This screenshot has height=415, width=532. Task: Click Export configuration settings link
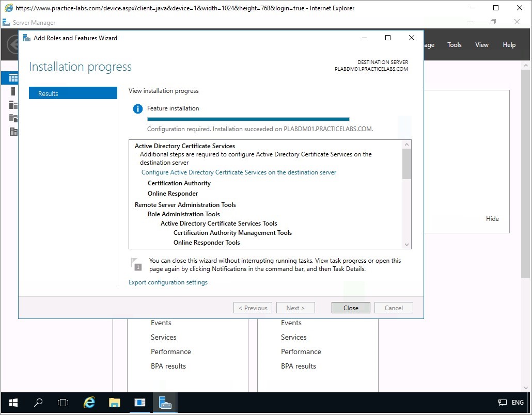pos(168,282)
